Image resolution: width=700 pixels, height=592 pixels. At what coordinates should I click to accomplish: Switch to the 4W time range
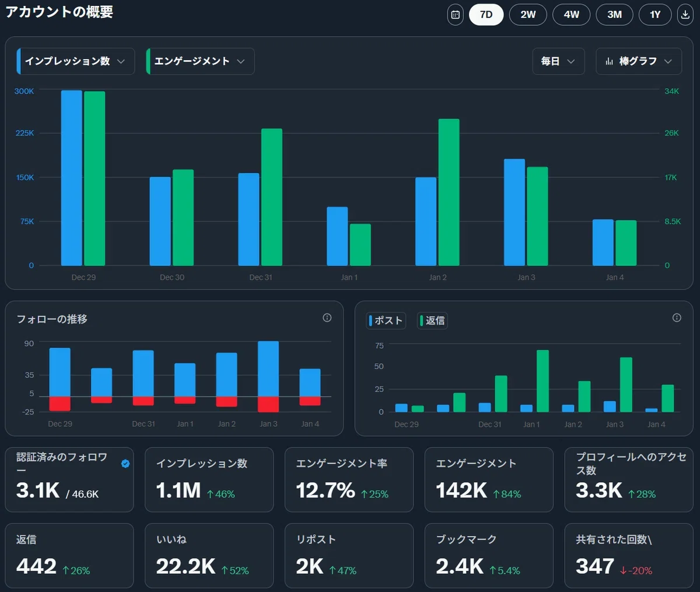point(572,15)
